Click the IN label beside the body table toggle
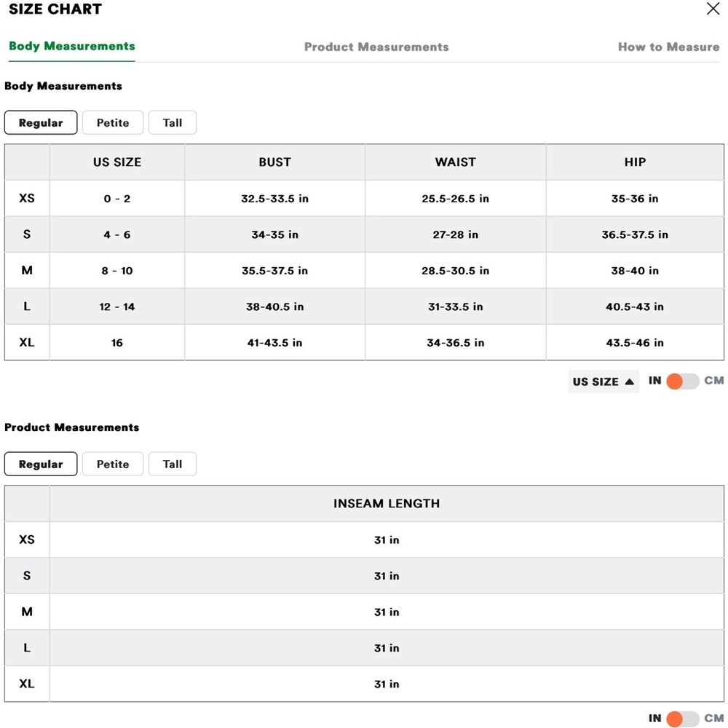Screen dimensions: 728x728 tap(654, 381)
